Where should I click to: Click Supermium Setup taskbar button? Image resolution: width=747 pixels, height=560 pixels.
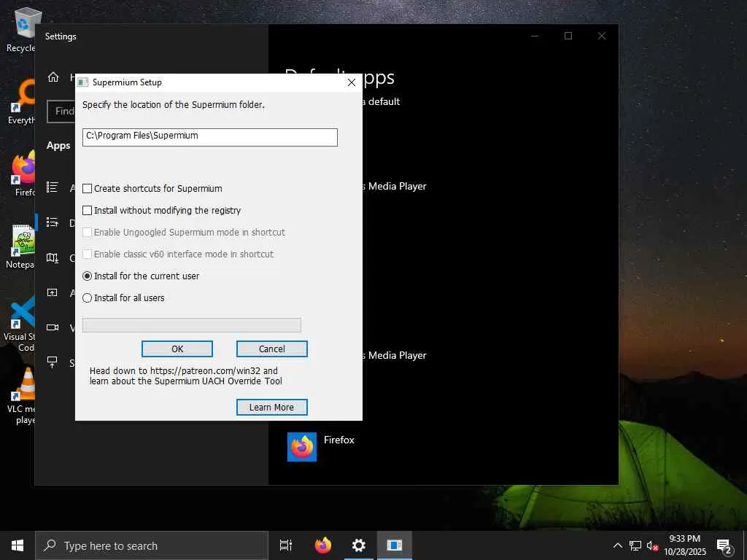click(x=395, y=545)
